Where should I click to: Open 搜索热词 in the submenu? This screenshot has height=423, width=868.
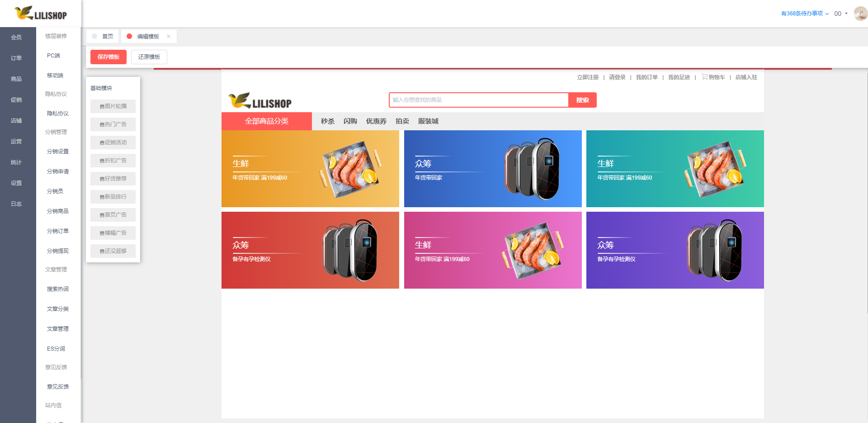[x=58, y=289]
